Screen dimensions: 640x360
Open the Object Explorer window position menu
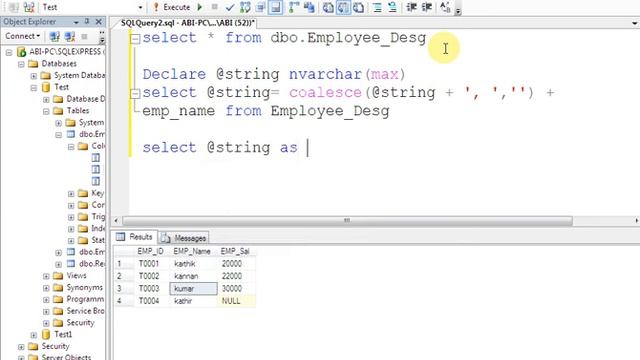76,22
